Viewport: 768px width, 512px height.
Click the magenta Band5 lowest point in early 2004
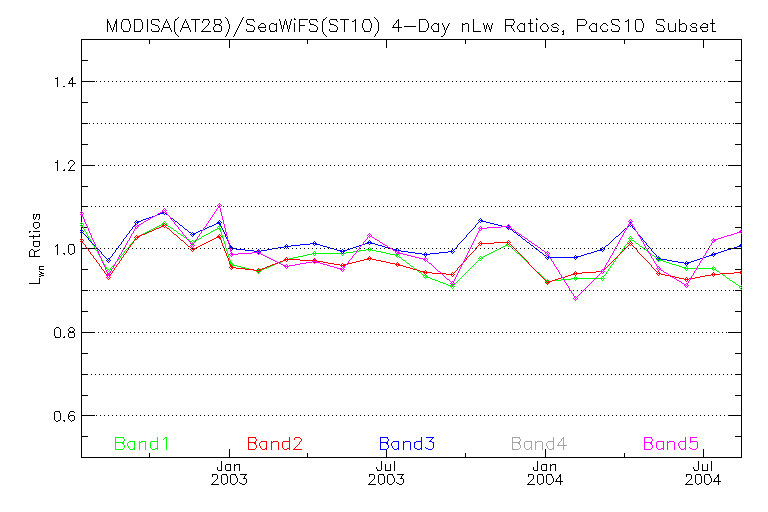coord(576,298)
